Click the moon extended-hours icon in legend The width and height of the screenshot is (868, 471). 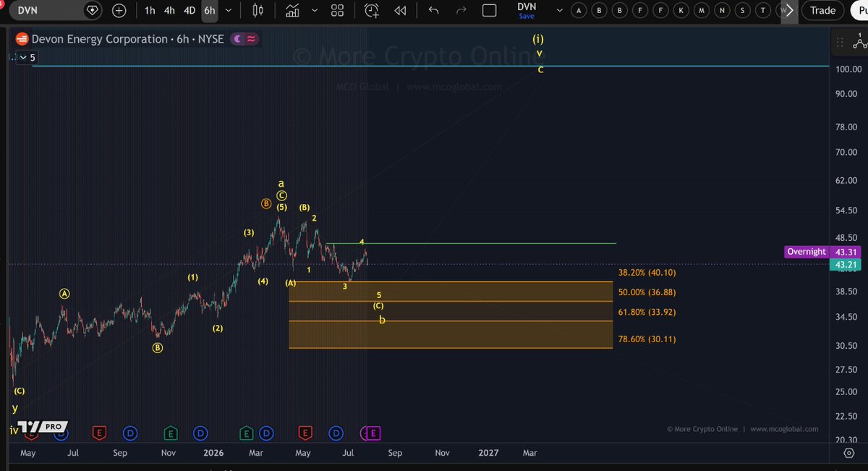point(237,40)
